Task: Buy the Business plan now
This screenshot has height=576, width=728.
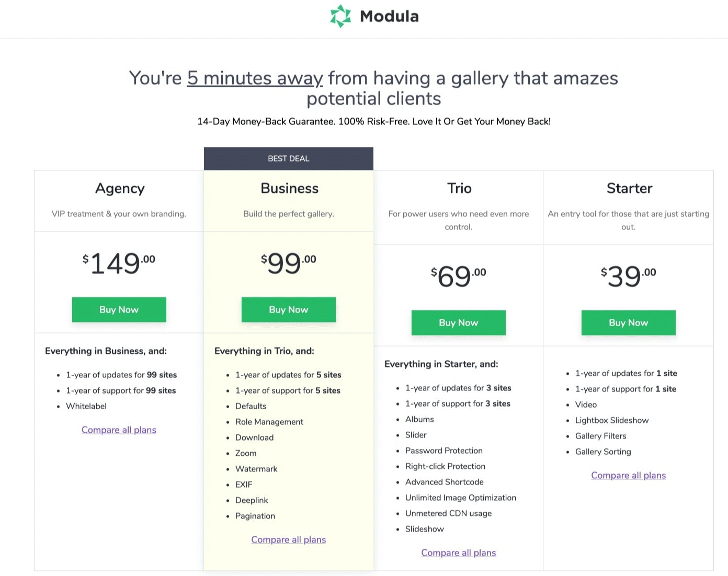Action: click(289, 309)
